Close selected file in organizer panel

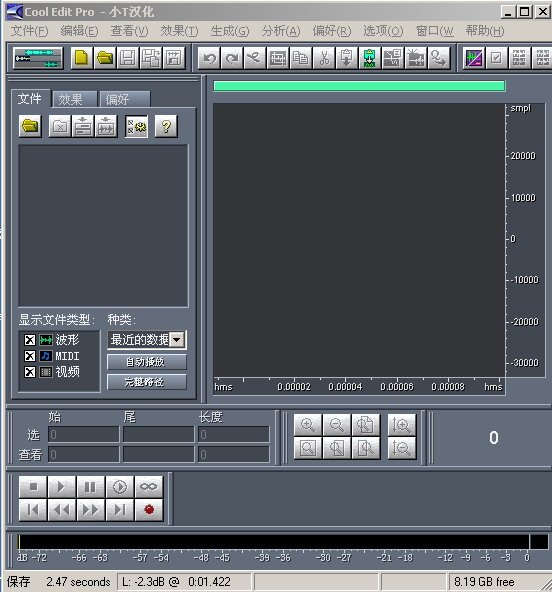click(60, 126)
